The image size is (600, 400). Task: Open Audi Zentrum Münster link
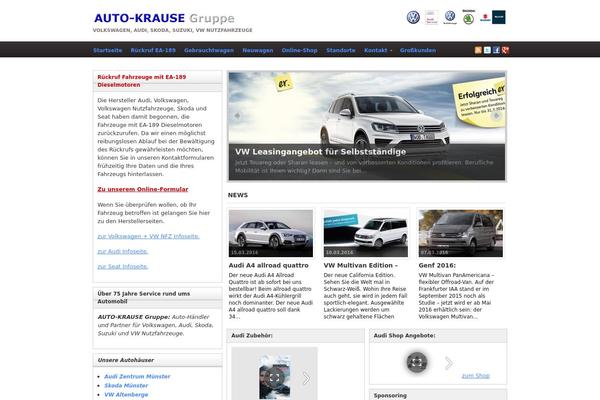[x=137, y=376]
